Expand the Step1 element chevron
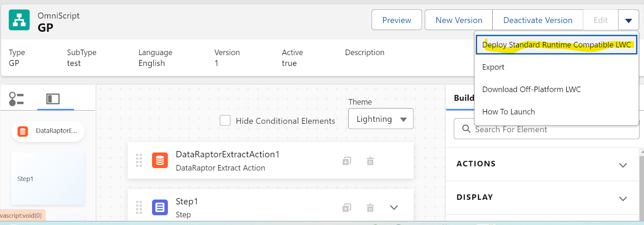 (x=394, y=207)
